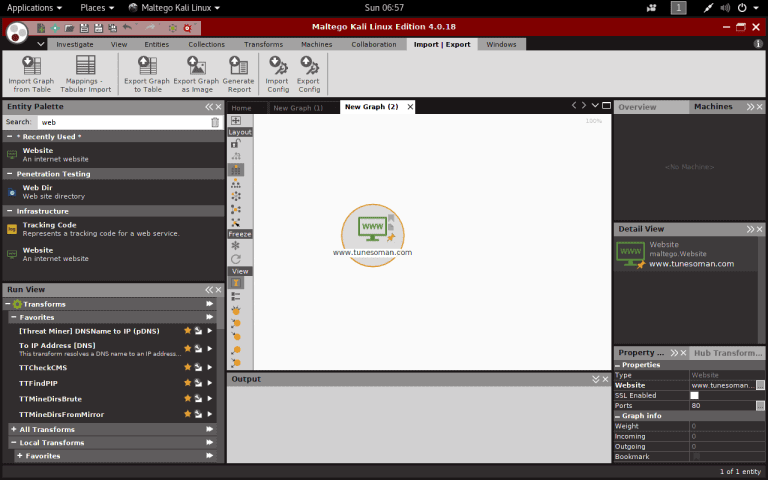Click the Ports value field showing 80
Screen dimensions: 768x480
(x=722, y=406)
